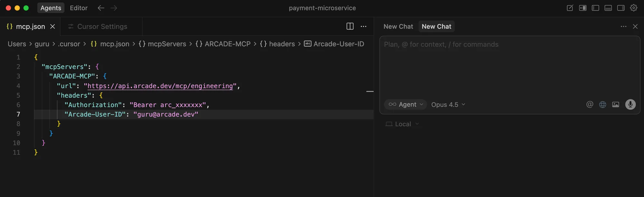Switch to the Cursor Settings tab

click(102, 26)
